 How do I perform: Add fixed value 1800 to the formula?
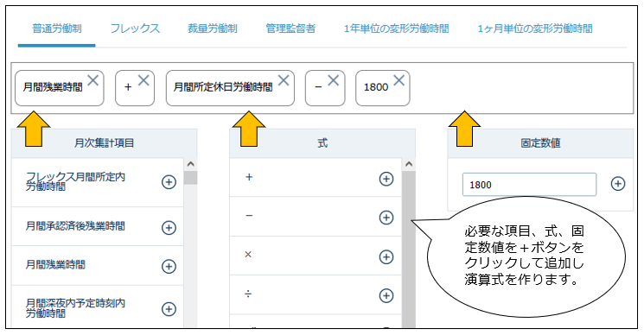click(618, 184)
